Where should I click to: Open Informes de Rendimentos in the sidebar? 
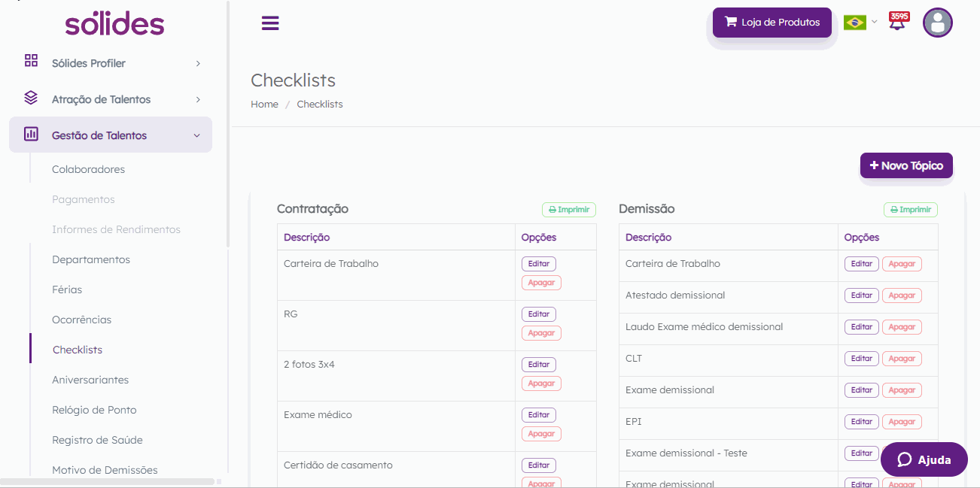point(116,229)
